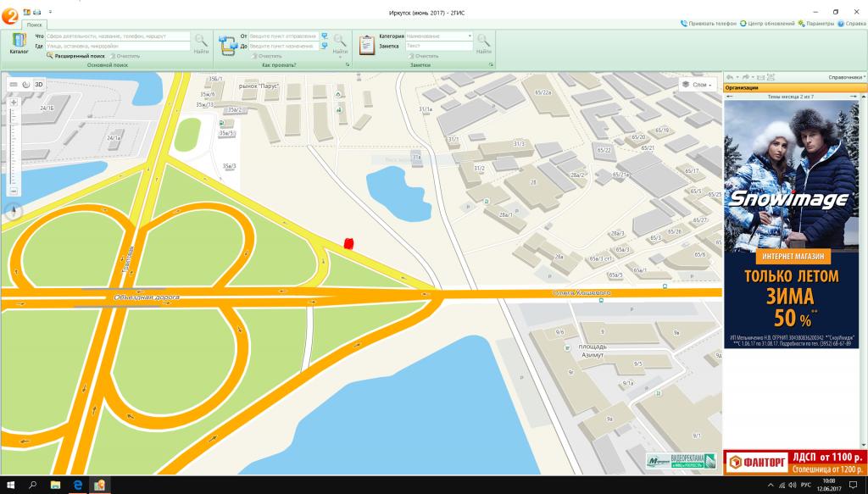The image size is (868, 494).
Task: Open the Справочники dropdown
Action: (846, 77)
